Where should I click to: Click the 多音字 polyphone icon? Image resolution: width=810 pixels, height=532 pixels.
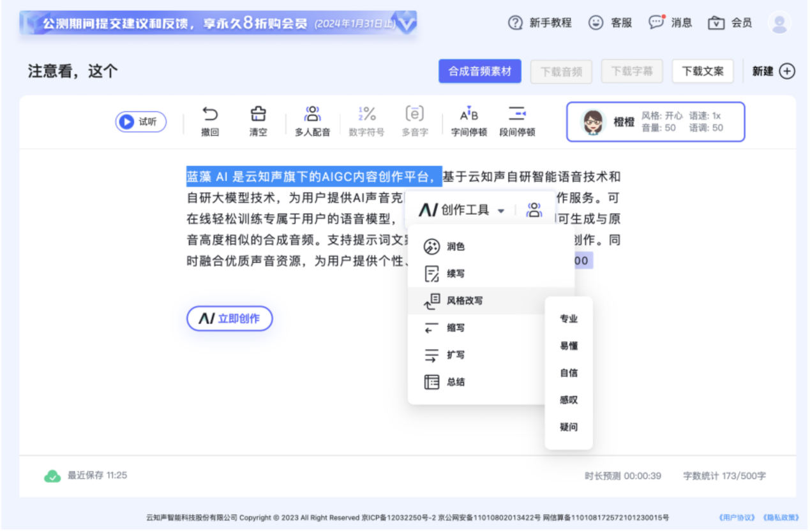(x=415, y=115)
